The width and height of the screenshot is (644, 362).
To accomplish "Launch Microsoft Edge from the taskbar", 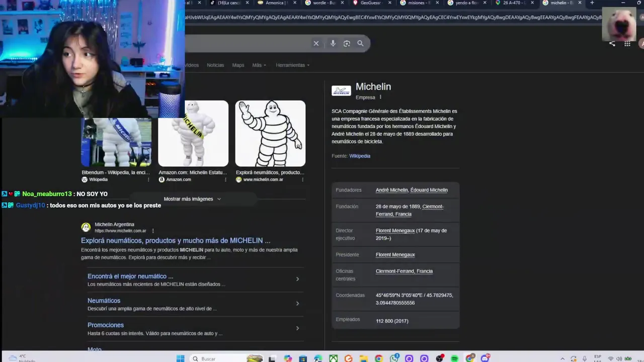I will tap(318, 358).
